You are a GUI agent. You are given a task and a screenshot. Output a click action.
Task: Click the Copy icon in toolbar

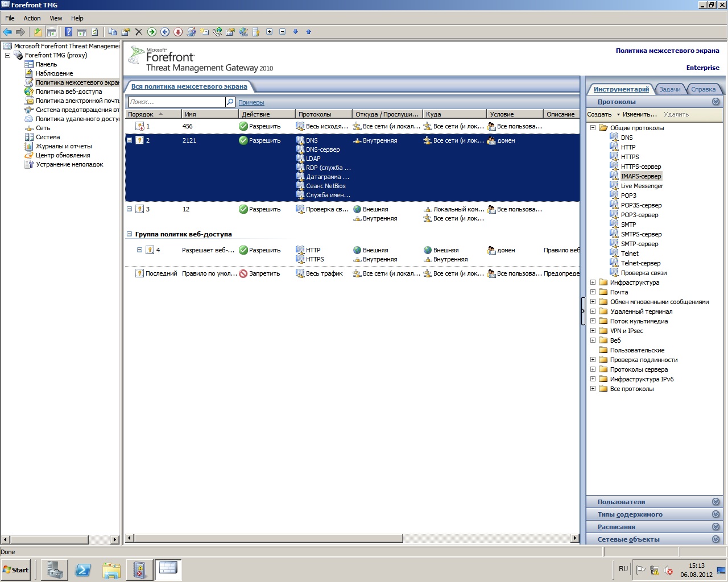pyautogui.click(x=112, y=32)
